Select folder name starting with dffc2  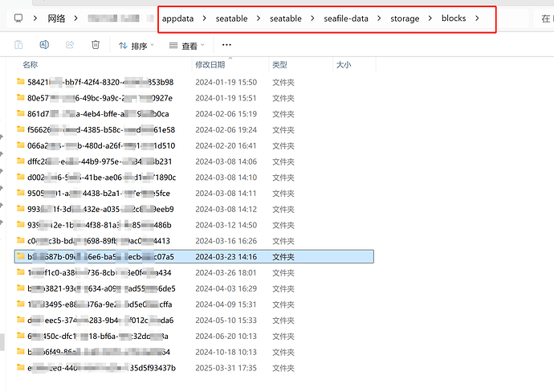point(194,161)
